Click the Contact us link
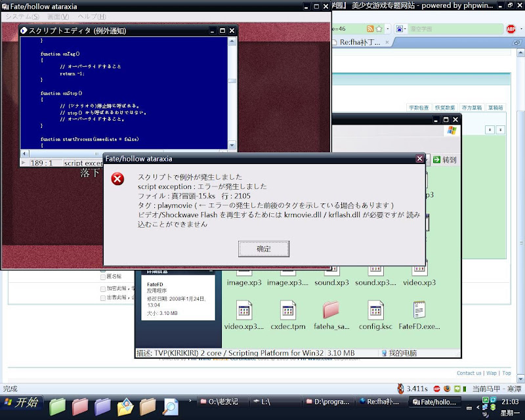Image resolution: width=525 pixels, height=420 pixels. pos(469,373)
